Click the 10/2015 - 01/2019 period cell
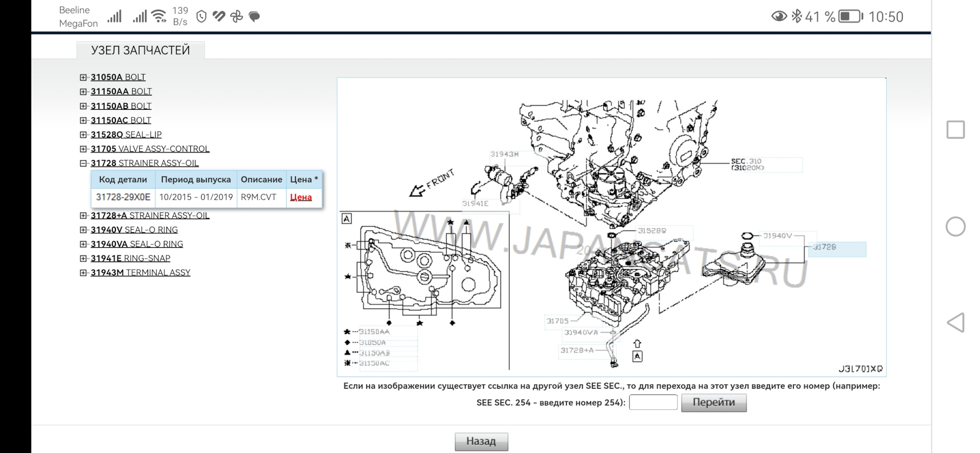 tap(196, 197)
